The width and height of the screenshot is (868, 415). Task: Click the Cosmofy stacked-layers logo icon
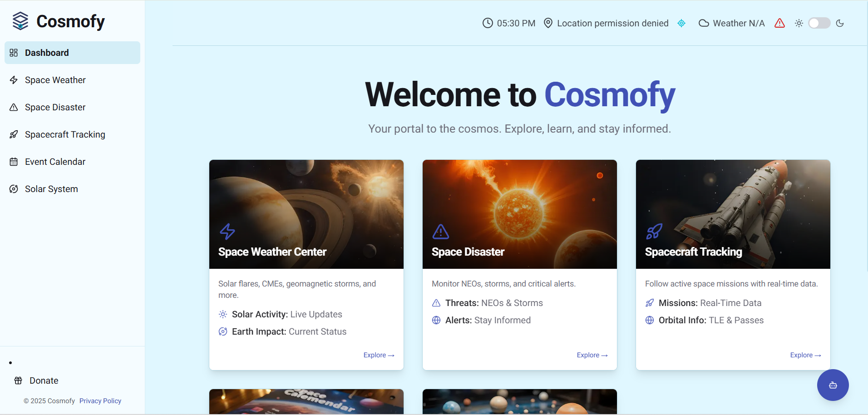[20, 21]
